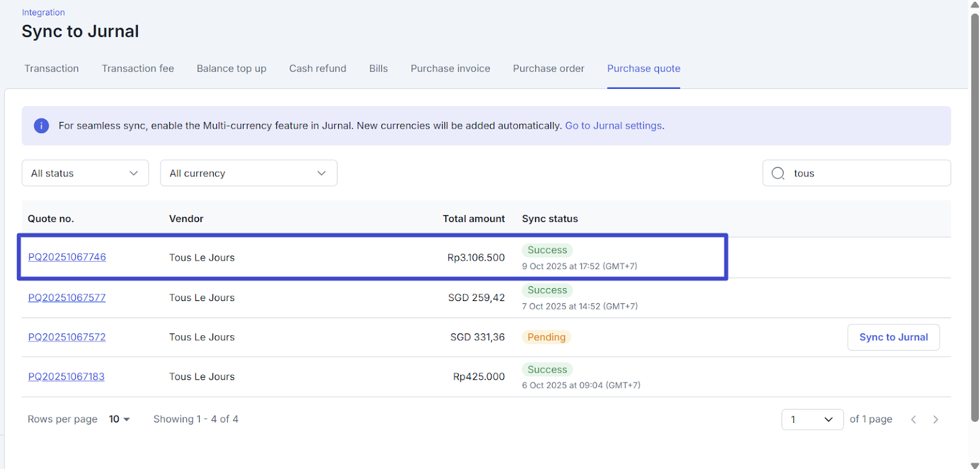
Task: Open the All status dropdown
Action: (x=85, y=173)
